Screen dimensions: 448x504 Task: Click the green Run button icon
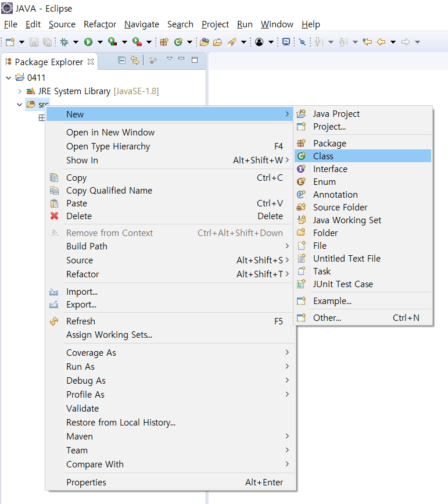pyautogui.click(x=88, y=42)
